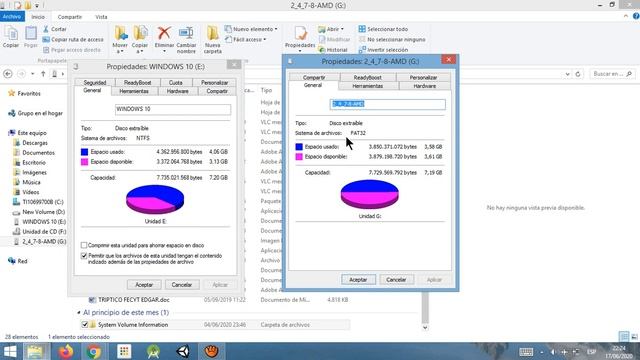
Task: Click Cancelar in WINDOWS 10 properties
Action: click(x=182, y=284)
